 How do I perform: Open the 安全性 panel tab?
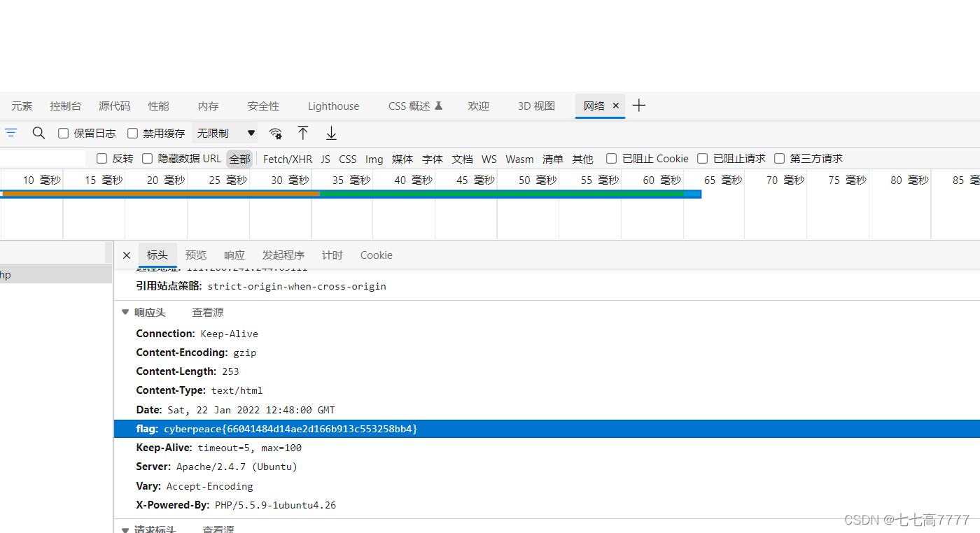click(263, 106)
